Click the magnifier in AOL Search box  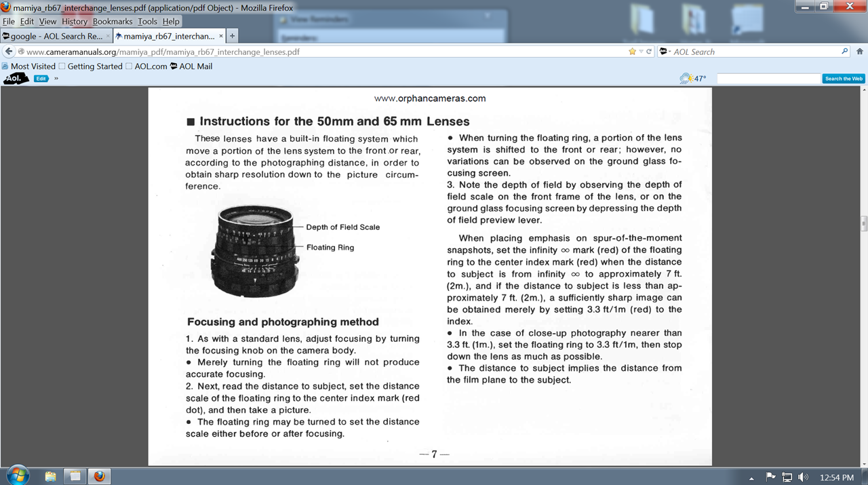tap(844, 52)
